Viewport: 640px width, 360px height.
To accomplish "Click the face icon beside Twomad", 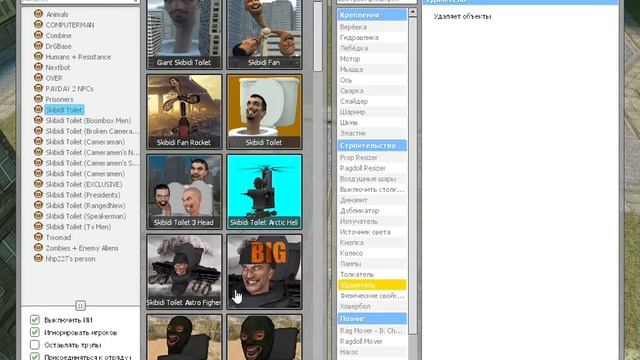I will coord(38,237).
